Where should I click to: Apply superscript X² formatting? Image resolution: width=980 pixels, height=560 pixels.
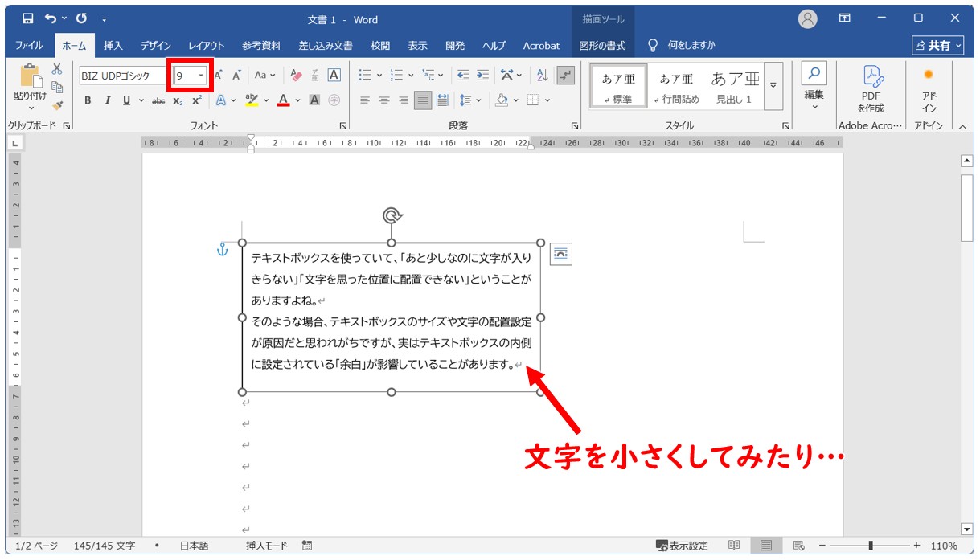196,100
